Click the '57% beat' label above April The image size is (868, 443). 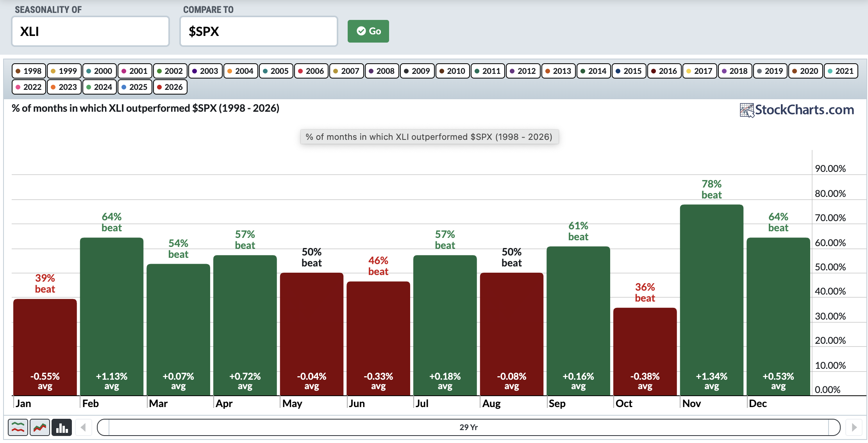245,240
